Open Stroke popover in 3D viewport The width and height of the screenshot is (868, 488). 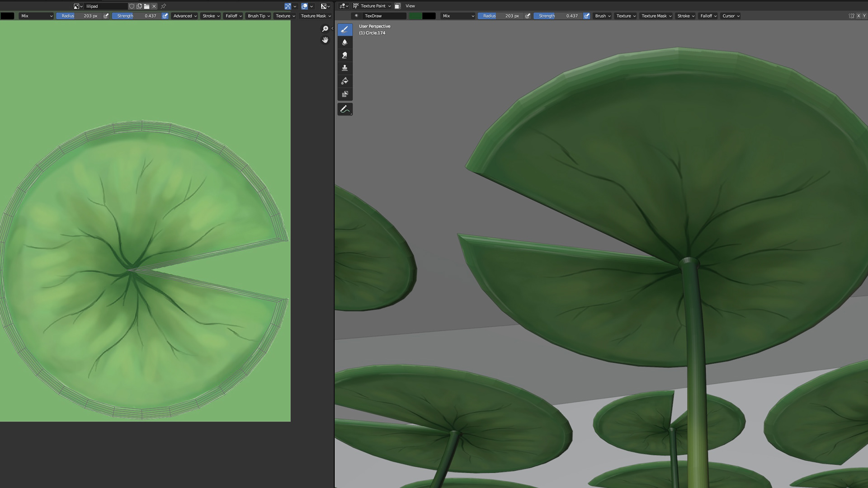click(x=686, y=16)
